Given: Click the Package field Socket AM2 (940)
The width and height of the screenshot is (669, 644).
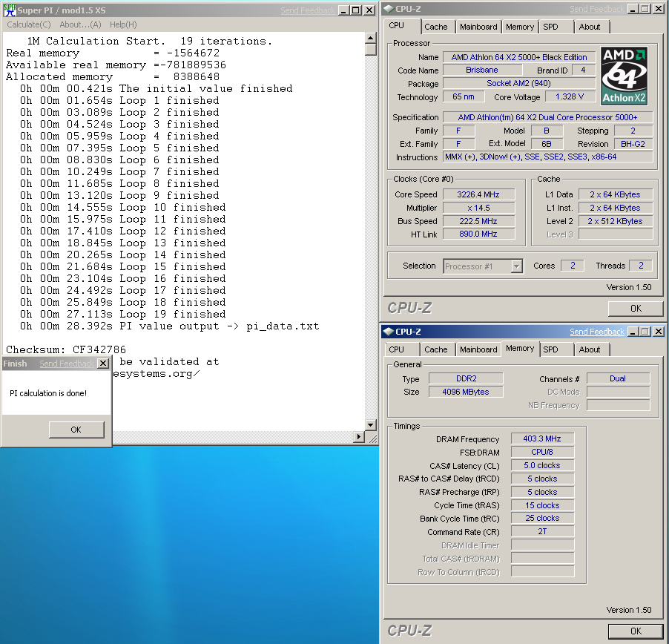Looking at the screenshot, I should click(519, 83).
